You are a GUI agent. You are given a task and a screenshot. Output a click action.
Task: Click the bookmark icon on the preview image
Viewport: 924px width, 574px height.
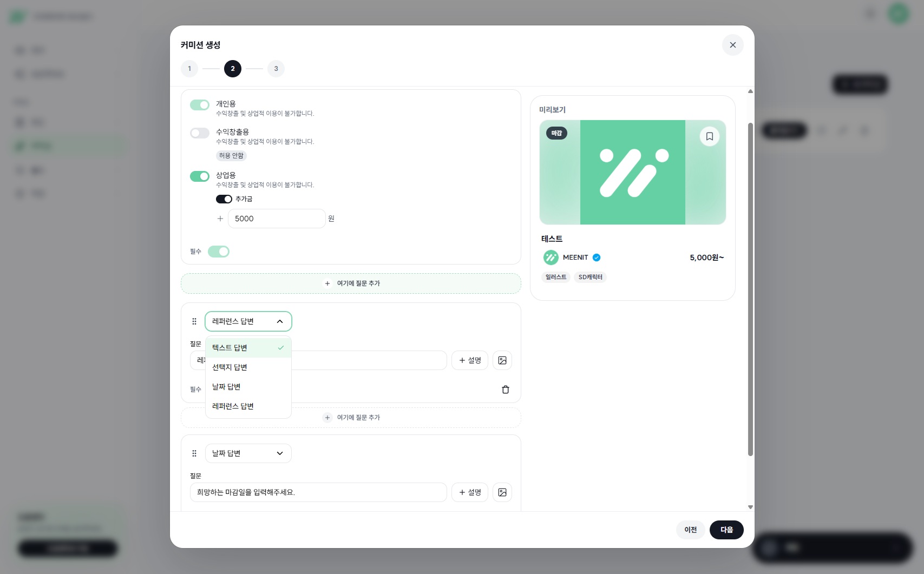[709, 136]
